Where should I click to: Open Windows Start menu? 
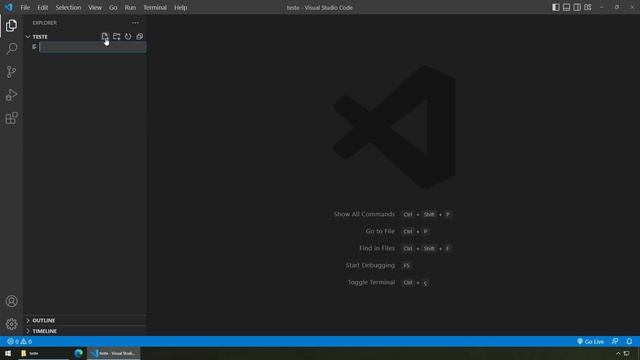coord(8,353)
